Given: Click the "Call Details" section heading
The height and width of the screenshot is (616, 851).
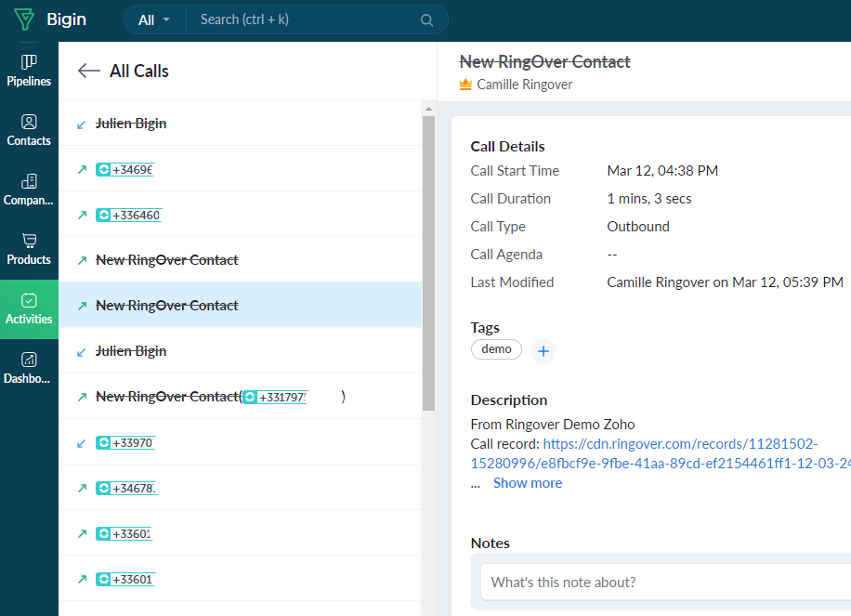Looking at the screenshot, I should 507,147.
